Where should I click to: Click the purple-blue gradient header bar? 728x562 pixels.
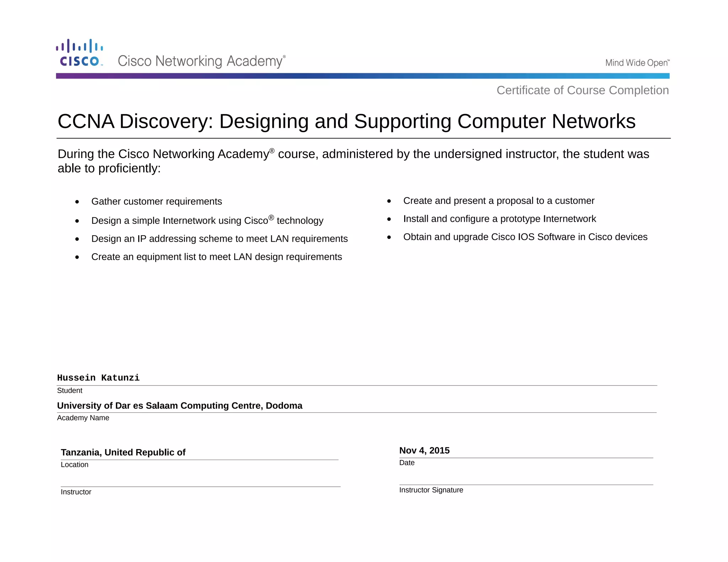coord(363,76)
